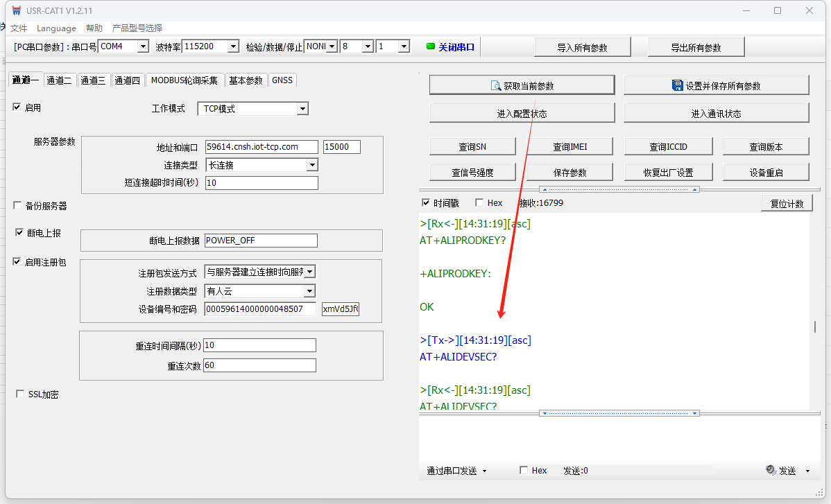Switch to the 基本参数 tab

[x=246, y=80]
